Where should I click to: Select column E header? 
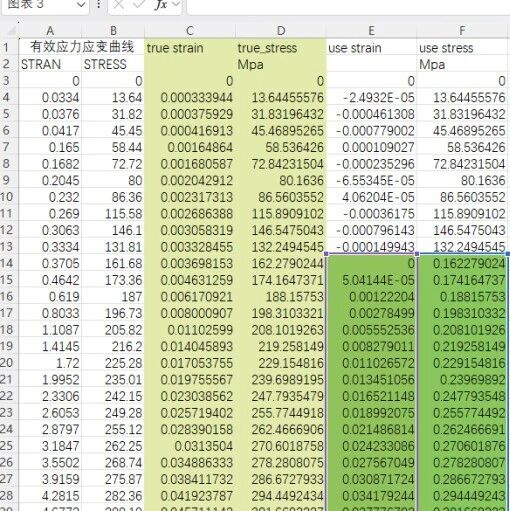click(x=371, y=31)
